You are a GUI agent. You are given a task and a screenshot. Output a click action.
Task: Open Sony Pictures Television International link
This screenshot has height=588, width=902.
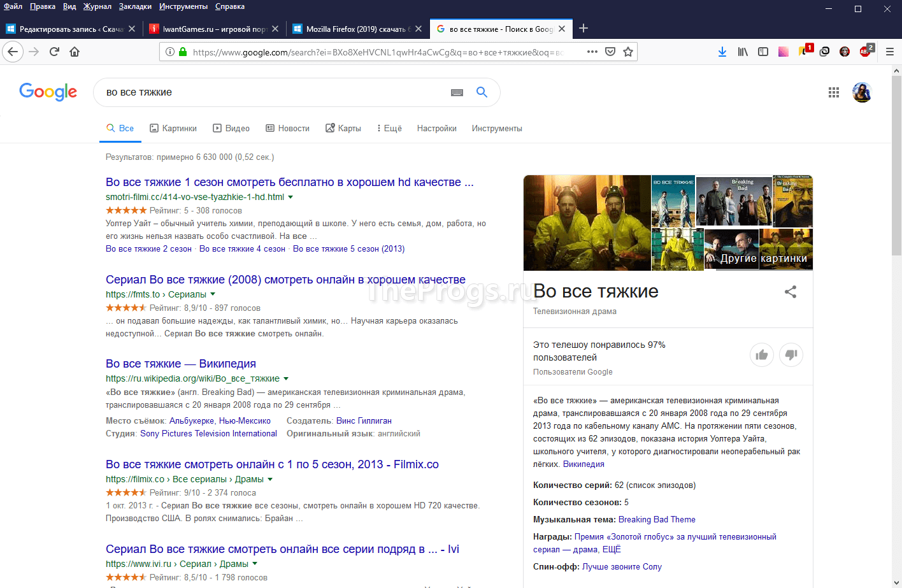pos(208,434)
